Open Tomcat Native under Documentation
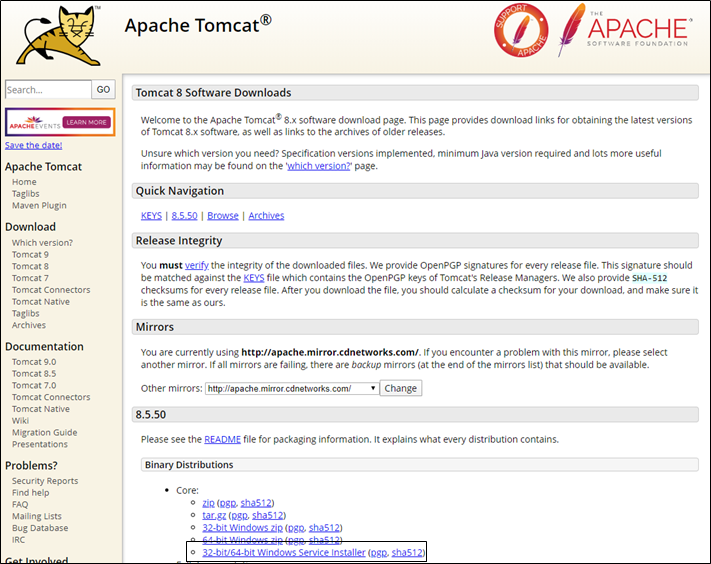The height and width of the screenshot is (564, 711). [x=41, y=409]
